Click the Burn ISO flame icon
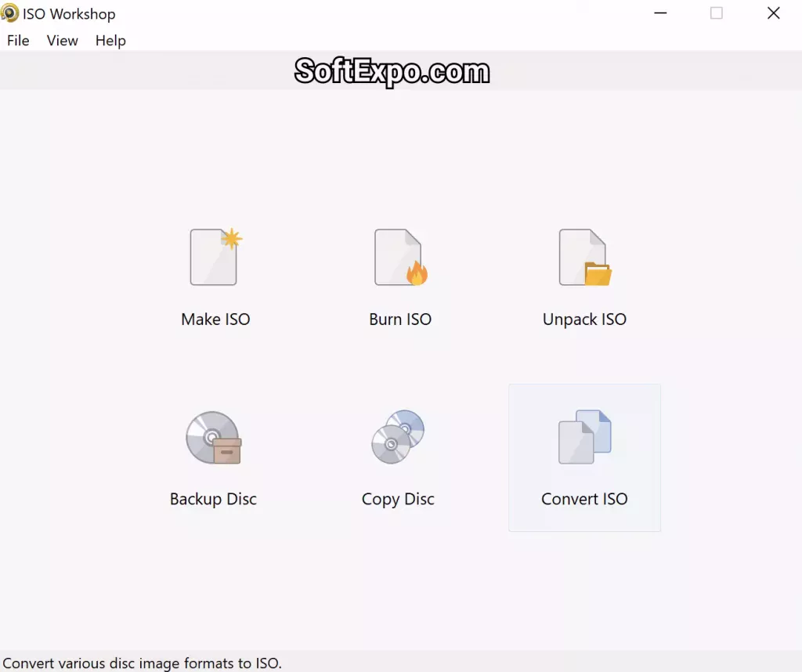802x672 pixels. 400,257
